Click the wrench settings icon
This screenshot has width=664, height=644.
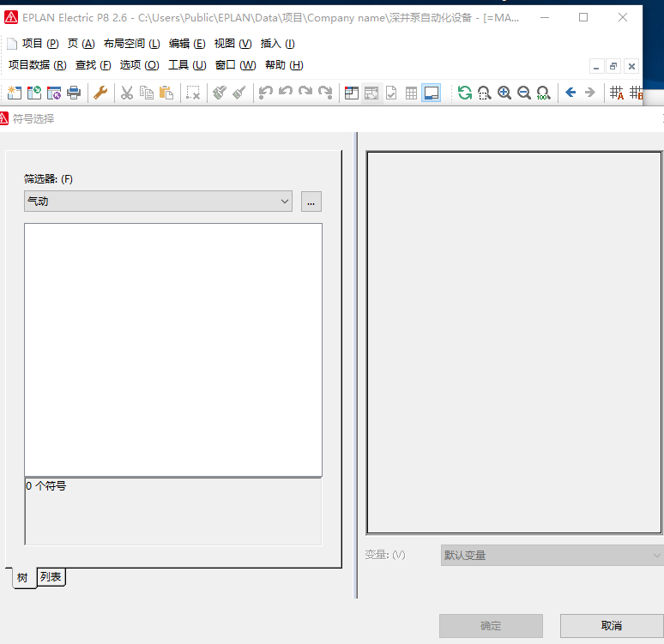[x=100, y=93]
